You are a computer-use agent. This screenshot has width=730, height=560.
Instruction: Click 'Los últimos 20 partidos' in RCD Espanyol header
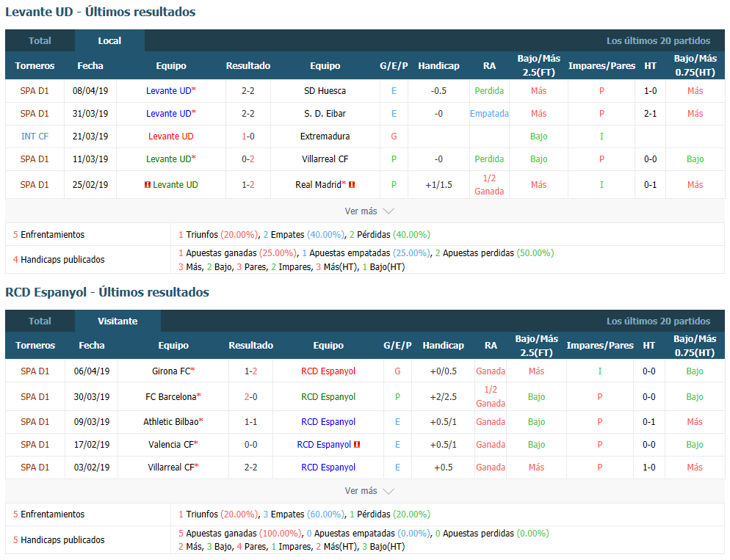tap(658, 321)
